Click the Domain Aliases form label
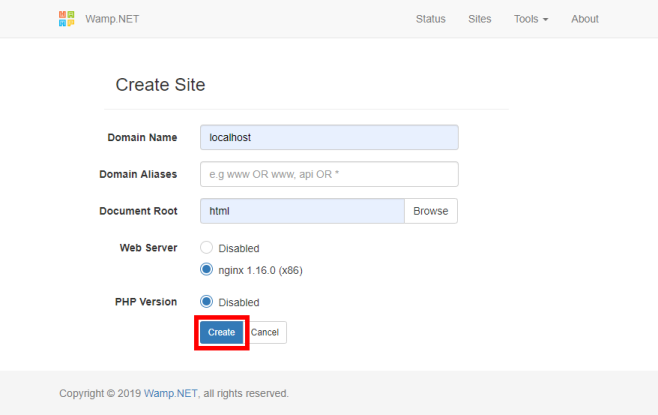Screen dimensions: 658x415 coord(138,174)
